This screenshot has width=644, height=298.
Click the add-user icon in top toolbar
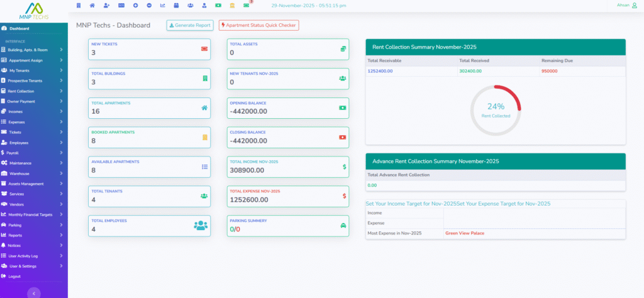pos(107,5)
